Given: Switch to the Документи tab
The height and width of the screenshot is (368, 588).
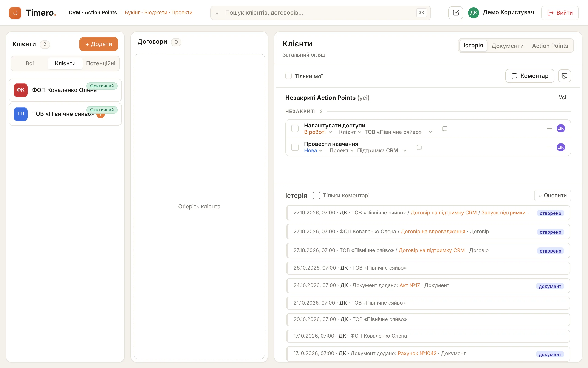Looking at the screenshot, I should click(x=507, y=46).
